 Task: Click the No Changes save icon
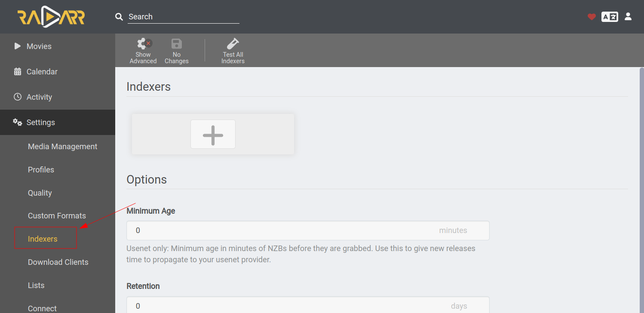177,51
